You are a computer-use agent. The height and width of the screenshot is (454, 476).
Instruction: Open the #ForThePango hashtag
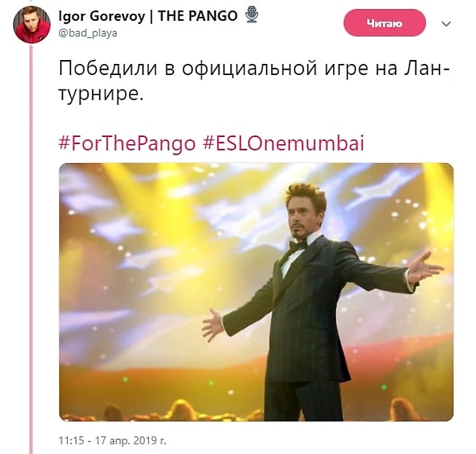(x=127, y=144)
